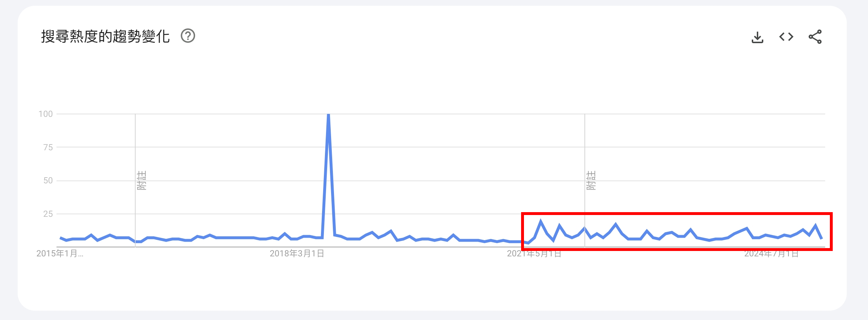The image size is (868, 320).
Task: Select the left 附註 note marker
Action: [x=141, y=180]
